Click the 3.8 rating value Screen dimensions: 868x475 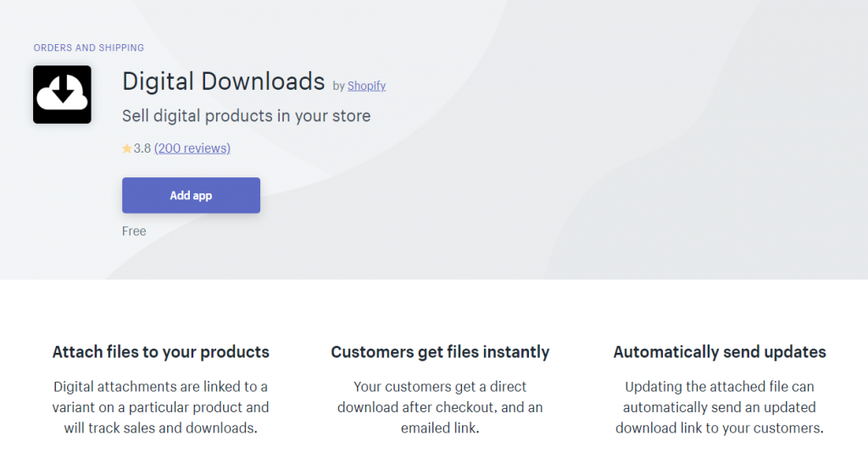click(x=142, y=148)
